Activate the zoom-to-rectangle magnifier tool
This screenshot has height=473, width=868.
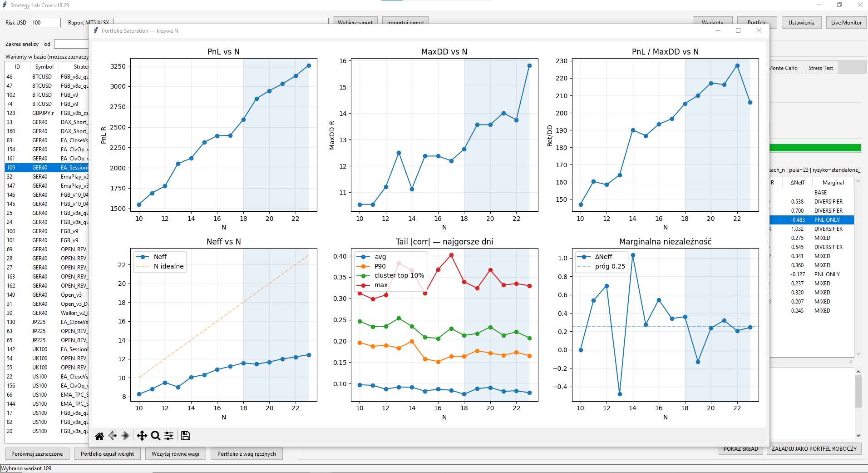tap(155, 436)
